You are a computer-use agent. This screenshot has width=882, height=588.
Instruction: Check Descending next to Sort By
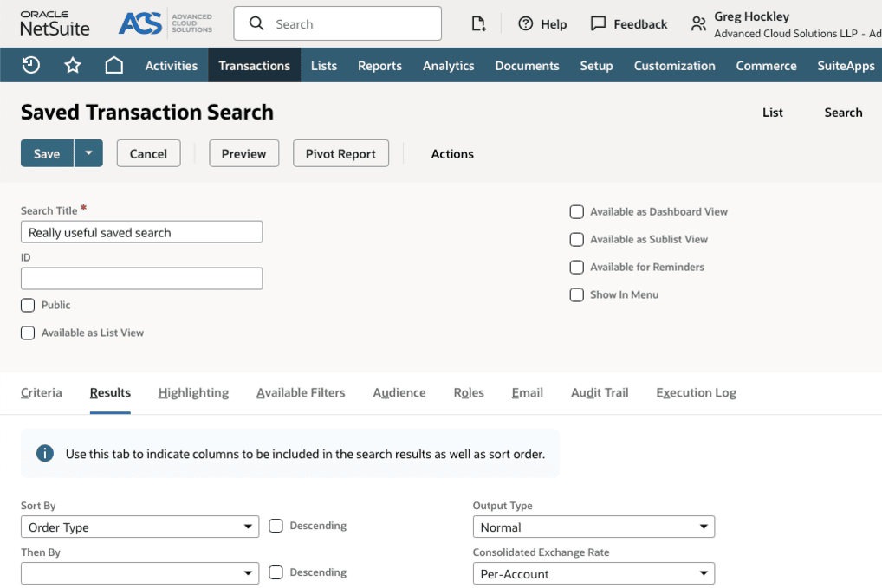(276, 526)
